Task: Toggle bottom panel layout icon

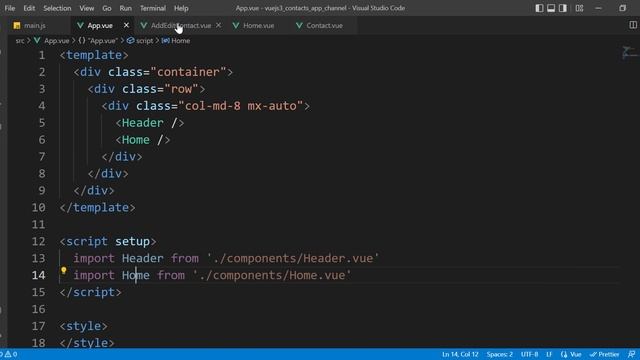Action: click(x=551, y=8)
